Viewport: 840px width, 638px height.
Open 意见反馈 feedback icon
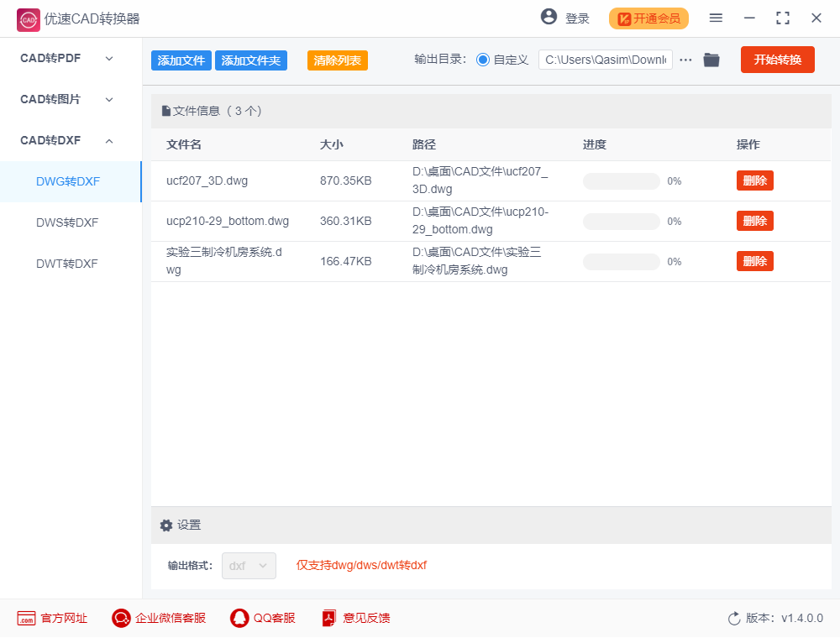pyautogui.click(x=328, y=618)
